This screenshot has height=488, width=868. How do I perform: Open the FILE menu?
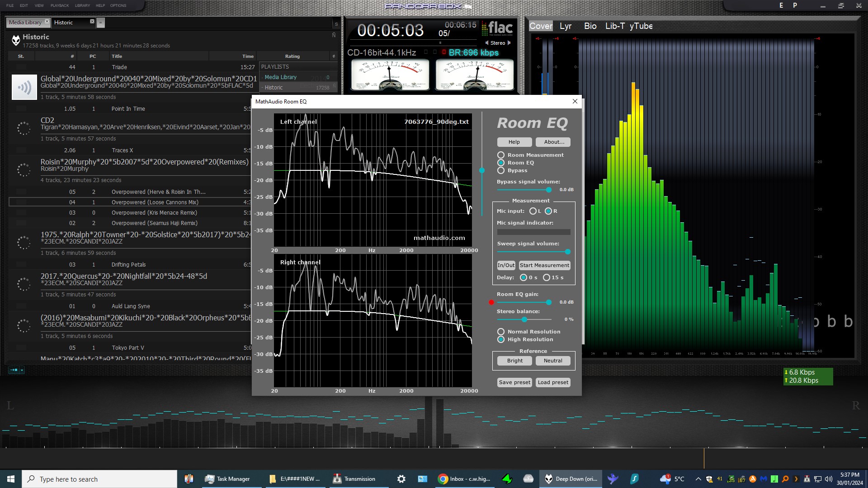pos(10,5)
